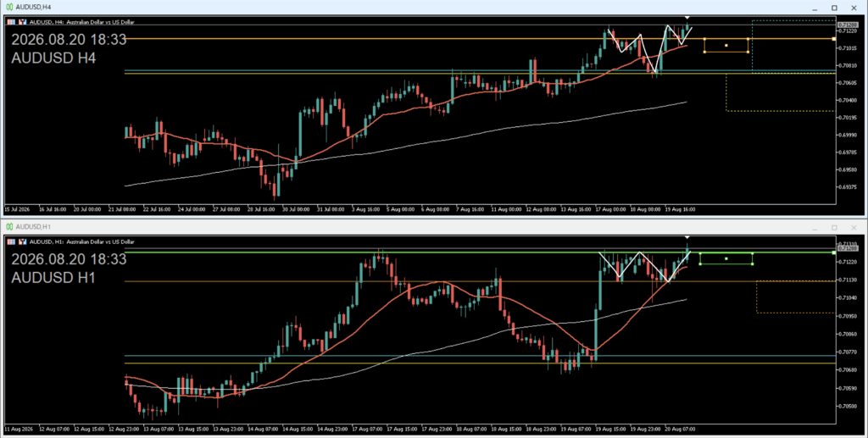Click the "20 Aug 07:00" label on H1 time axis
Screen dimensions: 868x438
[x=682, y=429]
